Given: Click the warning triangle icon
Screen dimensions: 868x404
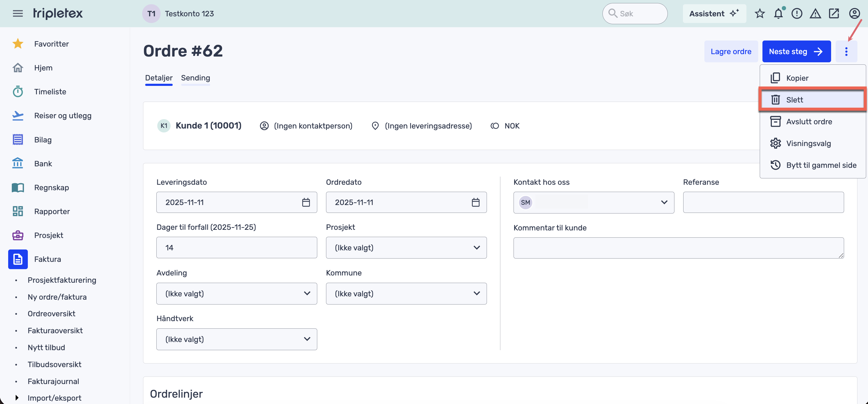Looking at the screenshot, I should (x=815, y=14).
